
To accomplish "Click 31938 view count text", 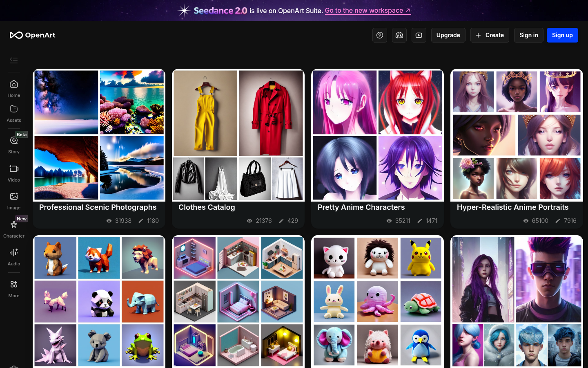I will 123,221.
